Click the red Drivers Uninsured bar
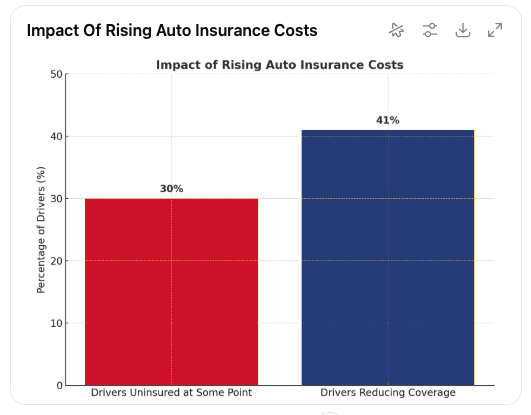The height and width of the screenshot is (415, 531). [x=171, y=292]
